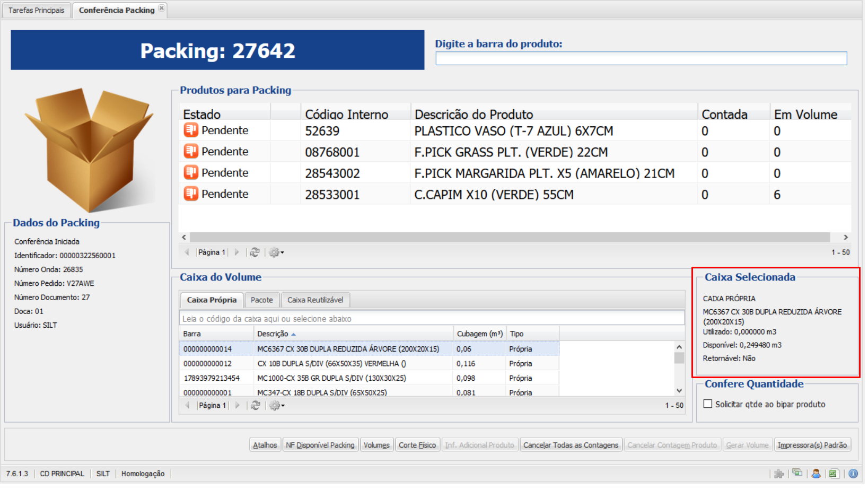Focus the product barcode input field
This screenshot has width=868, height=490.
tap(641, 58)
